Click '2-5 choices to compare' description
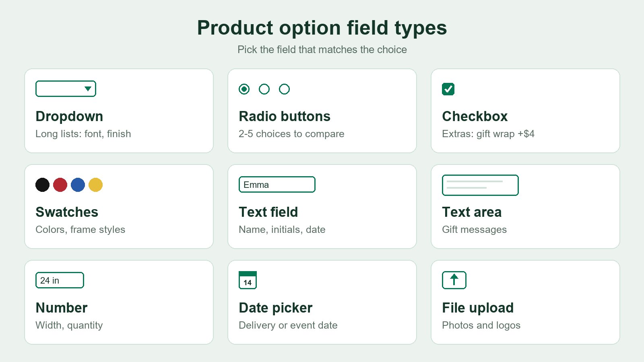Image resolution: width=644 pixels, height=362 pixels. point(291,134)
